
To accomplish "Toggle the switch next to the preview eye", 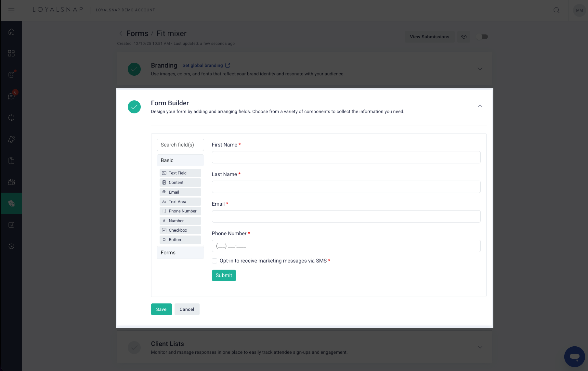I will tap(482, 37).
